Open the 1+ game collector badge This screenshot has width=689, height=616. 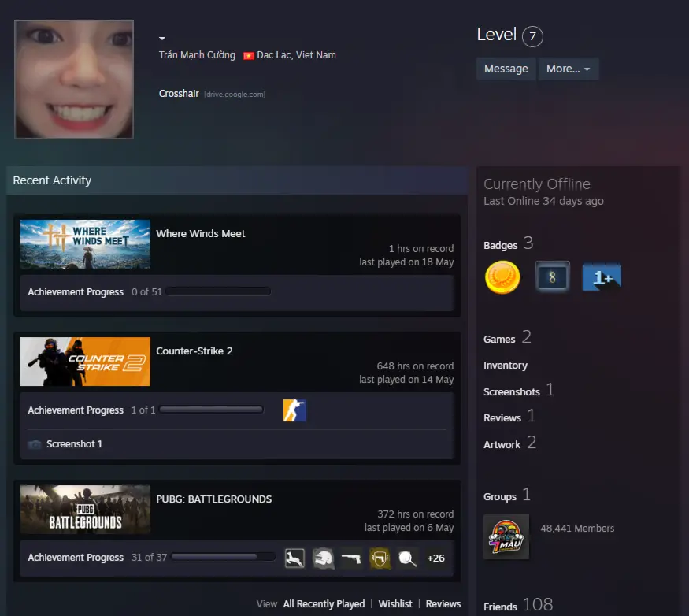(x=602, y=277)
